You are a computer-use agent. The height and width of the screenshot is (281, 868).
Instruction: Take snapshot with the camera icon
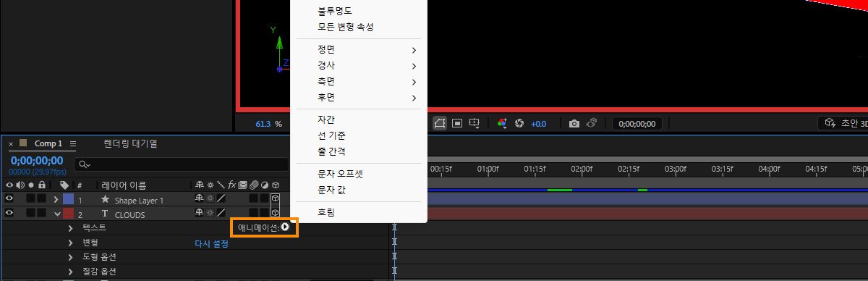(574, 123)
